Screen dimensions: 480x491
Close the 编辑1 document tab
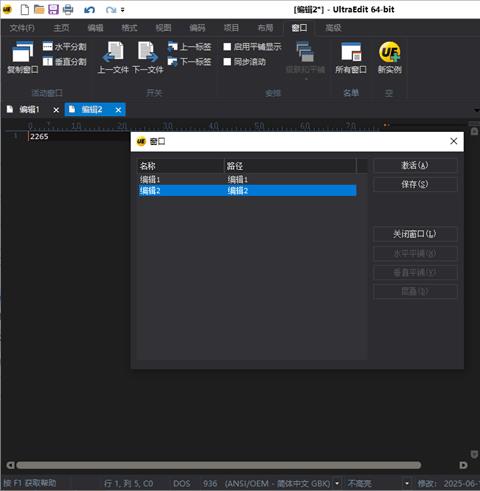(56, 110)
